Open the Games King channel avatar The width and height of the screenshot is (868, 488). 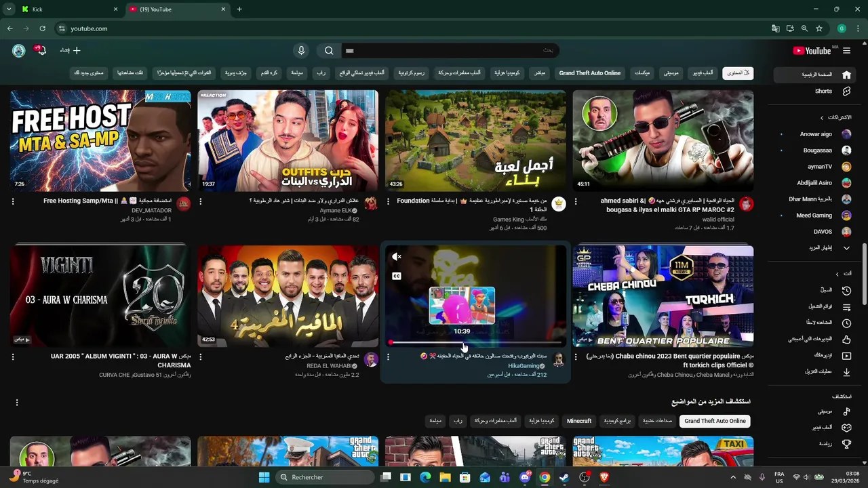coord(559,204)
